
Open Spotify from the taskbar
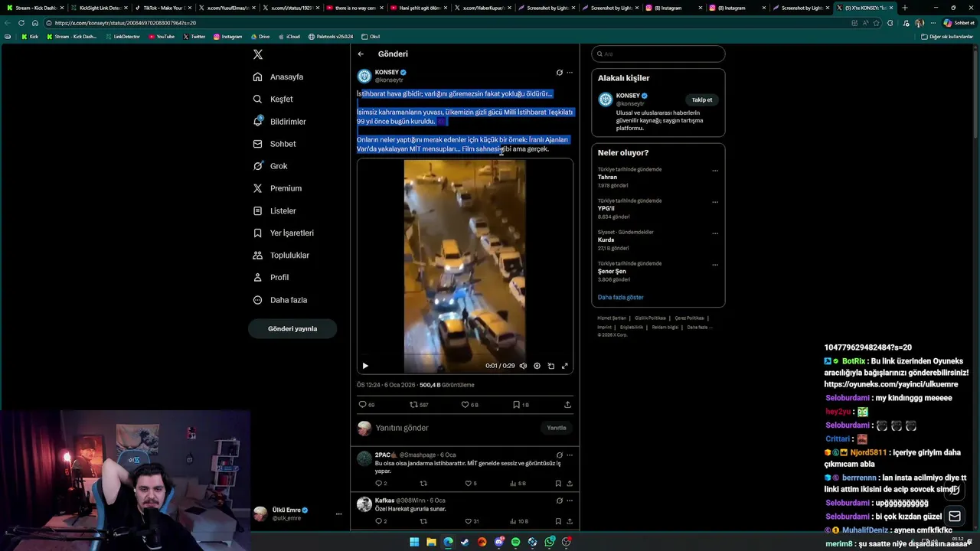click(515, 542)
